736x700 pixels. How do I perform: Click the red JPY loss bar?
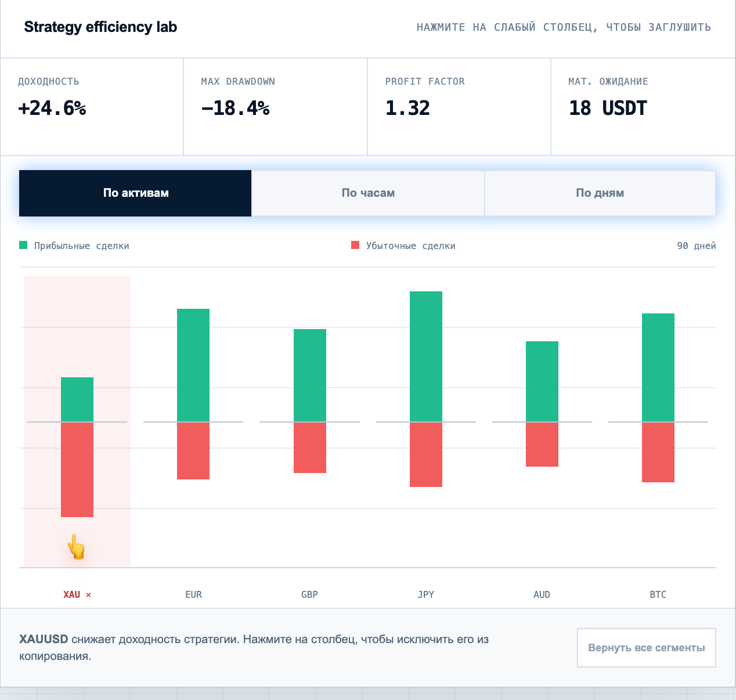[x=426, y=454]
